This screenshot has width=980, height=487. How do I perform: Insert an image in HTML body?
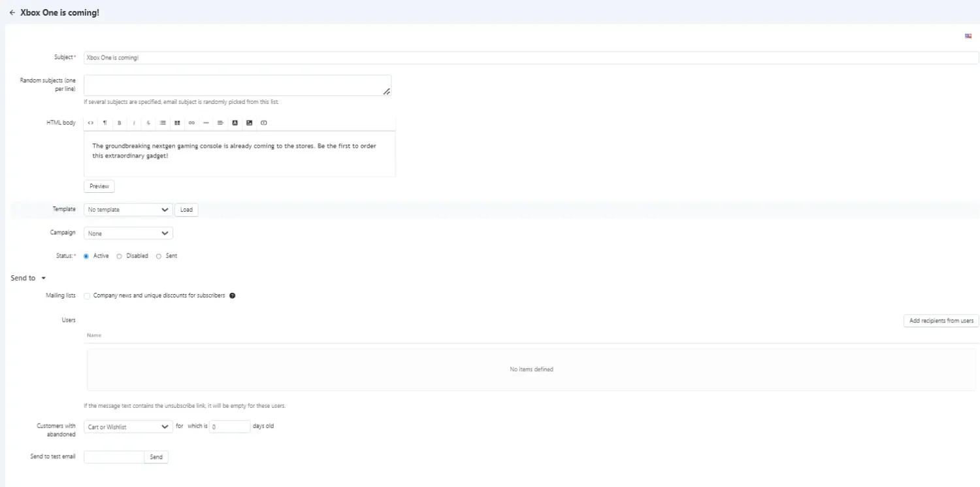(x=250, y=123)
